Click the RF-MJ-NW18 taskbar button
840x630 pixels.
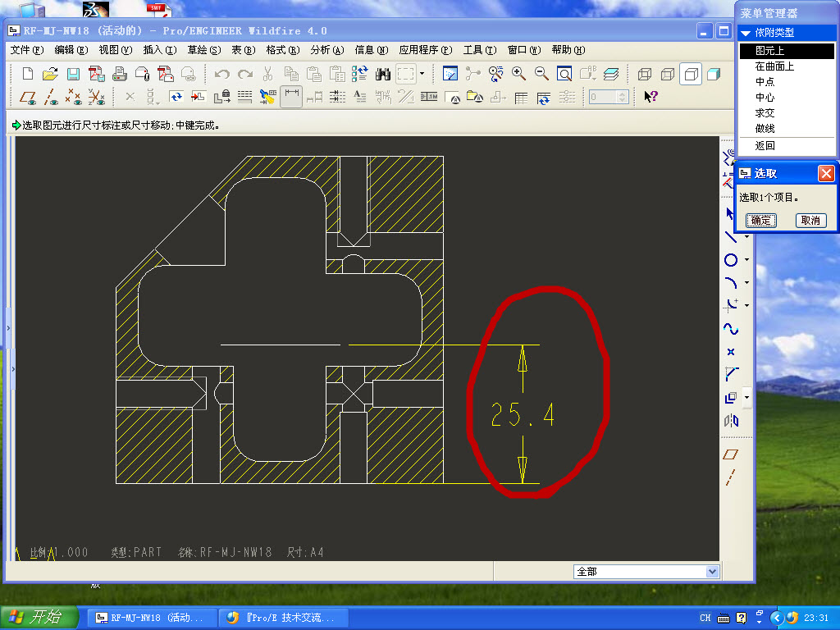(x=153, y=618)
